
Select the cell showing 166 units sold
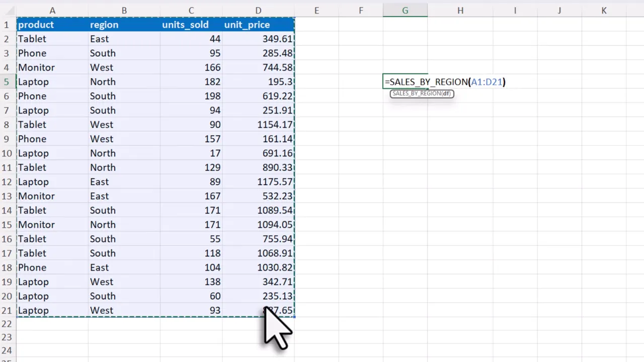click(x=191, y=67)
